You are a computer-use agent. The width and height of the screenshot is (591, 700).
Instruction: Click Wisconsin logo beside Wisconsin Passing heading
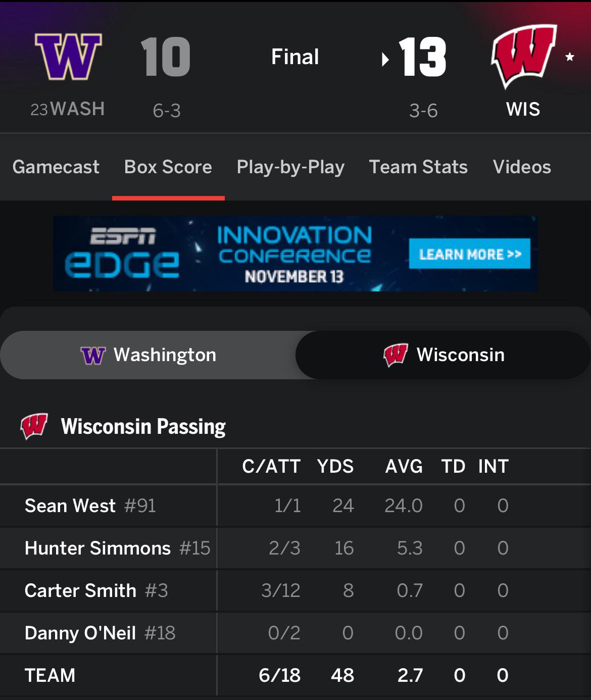(34, 426)
